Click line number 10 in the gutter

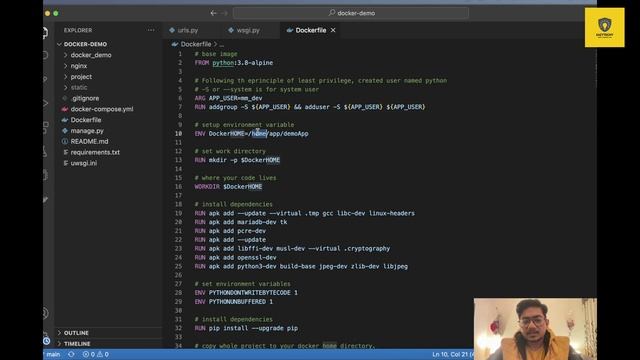[x=178, y=133]
